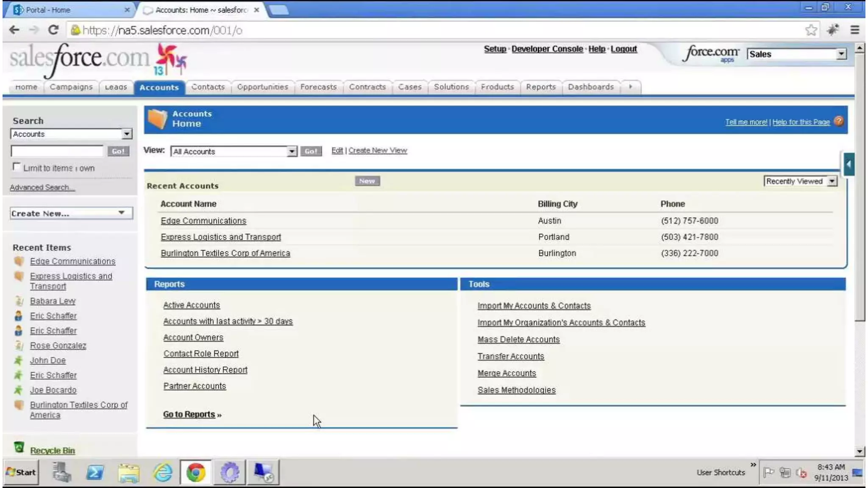This screenshot has height=488, width=868.
Task: Click the Accounts folder icon in header
Action: pos(157,119)
